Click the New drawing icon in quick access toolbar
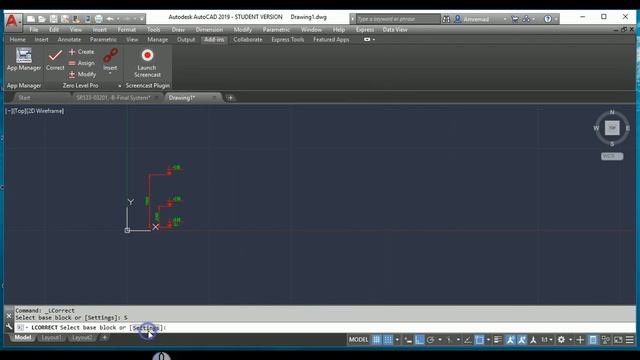 (x=31, y=19)
